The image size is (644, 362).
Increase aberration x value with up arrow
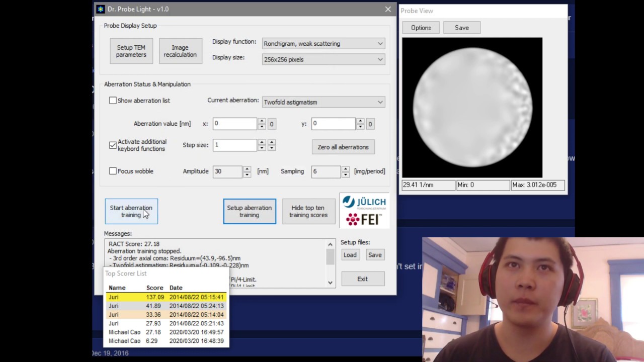[262, 121]
